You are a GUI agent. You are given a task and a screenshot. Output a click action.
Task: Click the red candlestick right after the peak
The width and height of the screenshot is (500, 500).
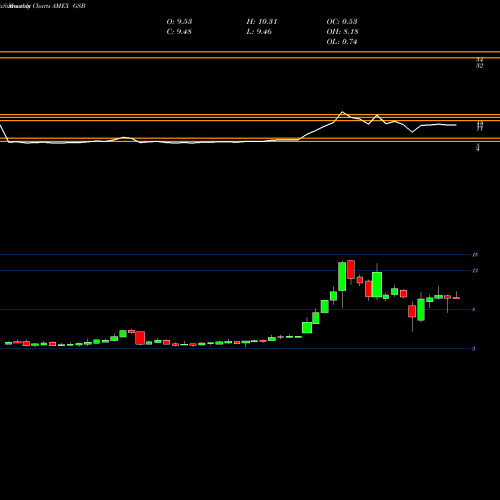[351, 270]
